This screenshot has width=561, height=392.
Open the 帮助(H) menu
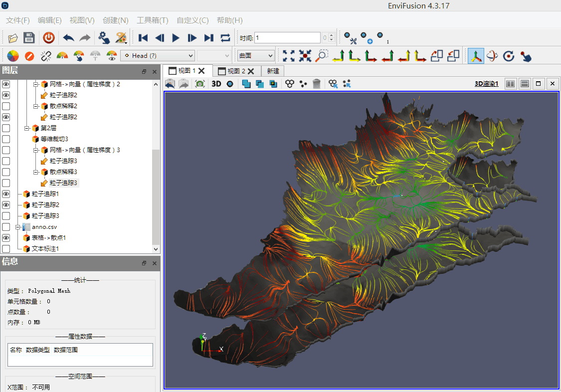click(229, 20)
